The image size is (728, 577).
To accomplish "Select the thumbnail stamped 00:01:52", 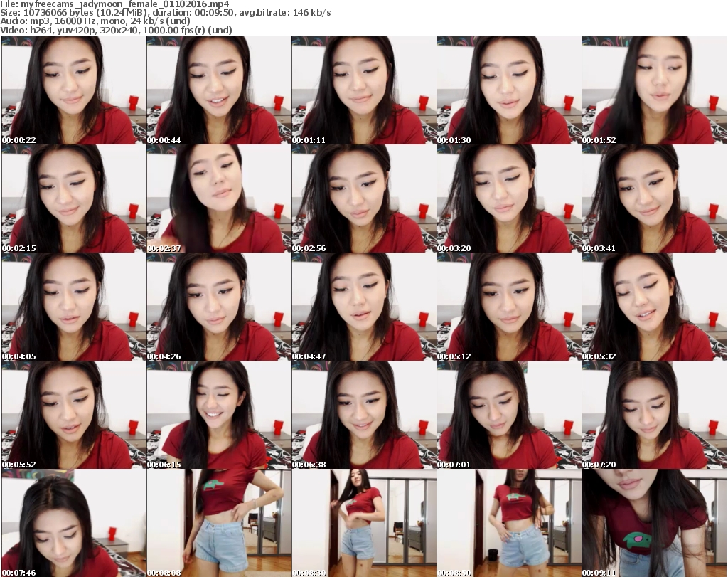I will tap(654, 90).
